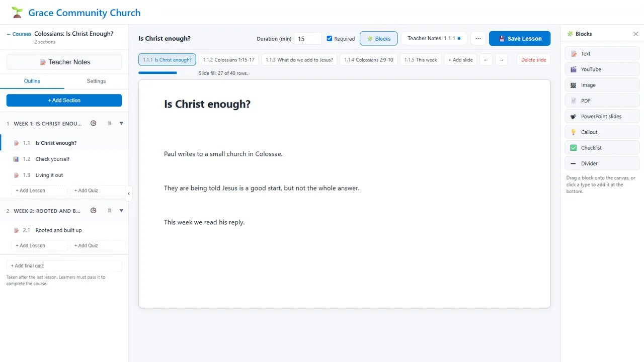Delete Week 2 section via trash icon
The width and height of the screenshot is (644, 362).
pyautogui.click(x=109, y=211)
